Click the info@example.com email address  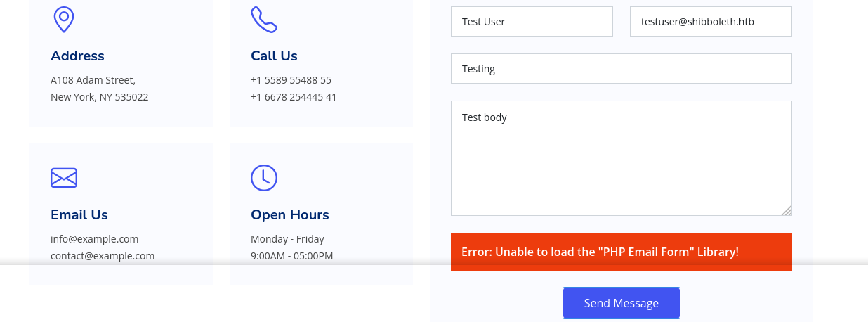point(95,239)
